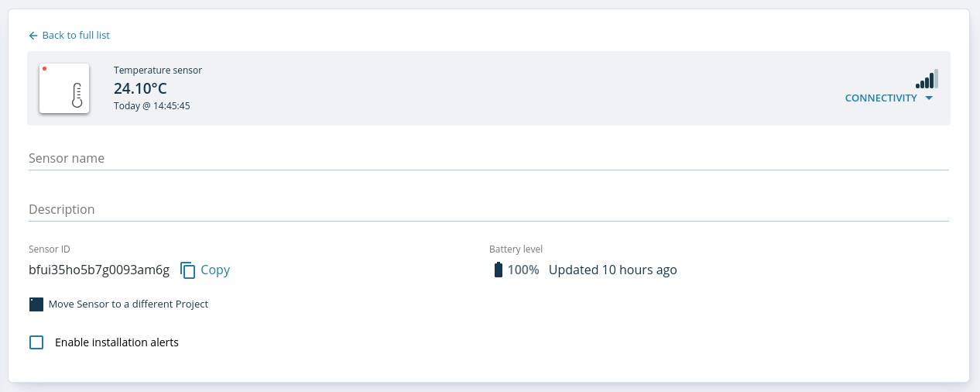Click the copy clipboard icon
The width and height of the screenshot is (980, 392).
(x=188, y=270)
